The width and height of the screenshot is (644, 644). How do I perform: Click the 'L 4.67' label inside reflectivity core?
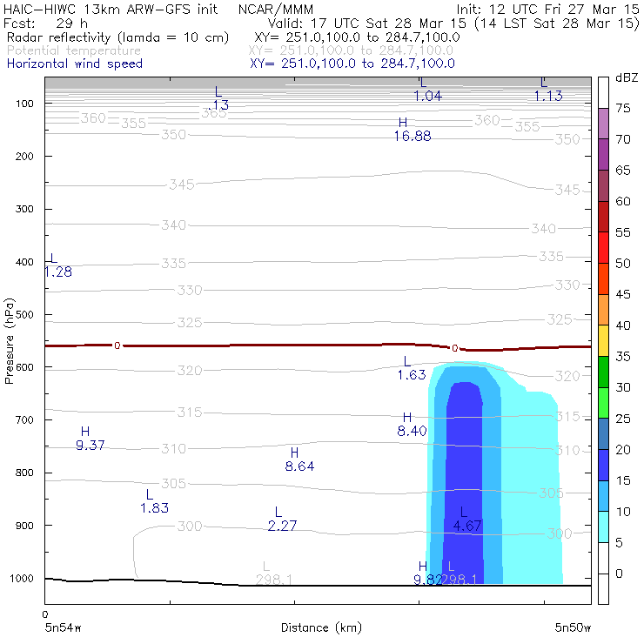click(x=467, y=520)
